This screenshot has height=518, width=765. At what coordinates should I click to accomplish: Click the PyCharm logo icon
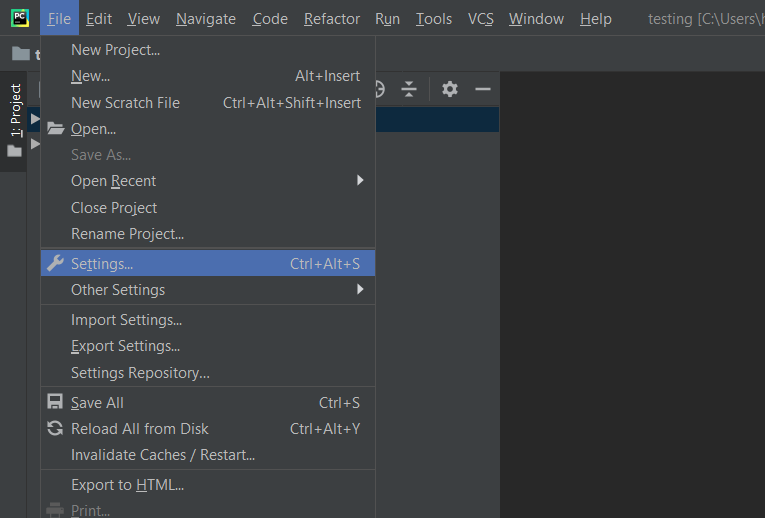point(19,18)
